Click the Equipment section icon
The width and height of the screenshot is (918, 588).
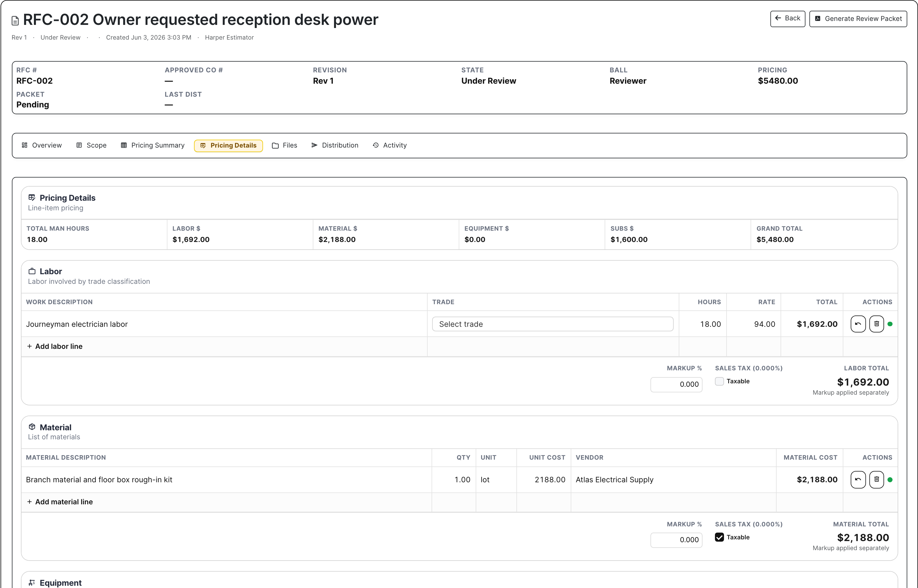click(32, 583)
